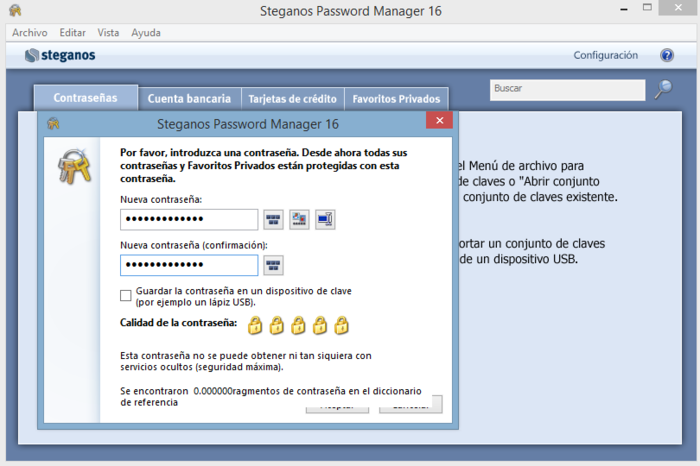Switch to the Favoritos Privados tab
Image resolution: width=700 pixels, height=466 pixels.
[396, 99]
